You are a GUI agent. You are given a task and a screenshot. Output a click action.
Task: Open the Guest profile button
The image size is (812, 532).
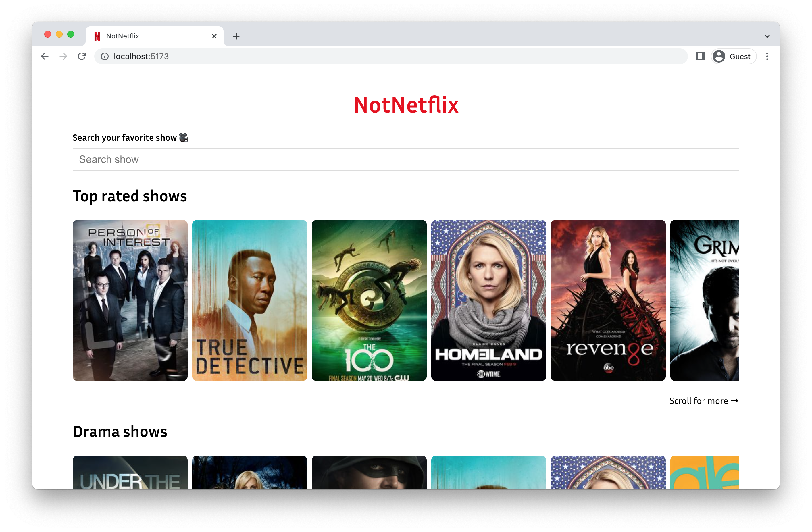click(734, 56)
